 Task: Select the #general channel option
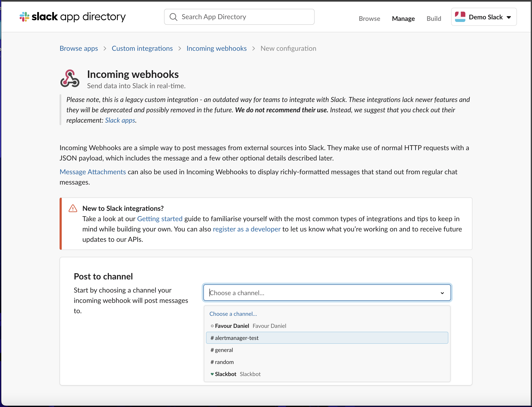click(327, 350)
